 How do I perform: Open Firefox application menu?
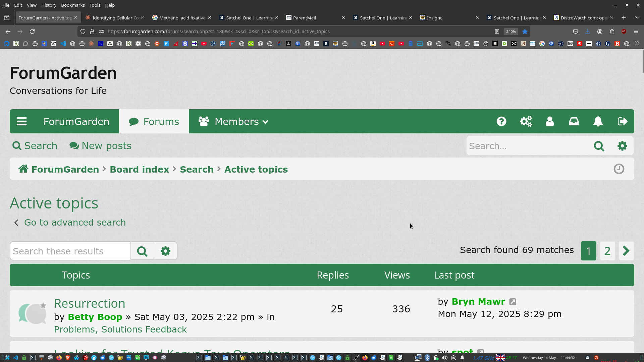[636, 32]
